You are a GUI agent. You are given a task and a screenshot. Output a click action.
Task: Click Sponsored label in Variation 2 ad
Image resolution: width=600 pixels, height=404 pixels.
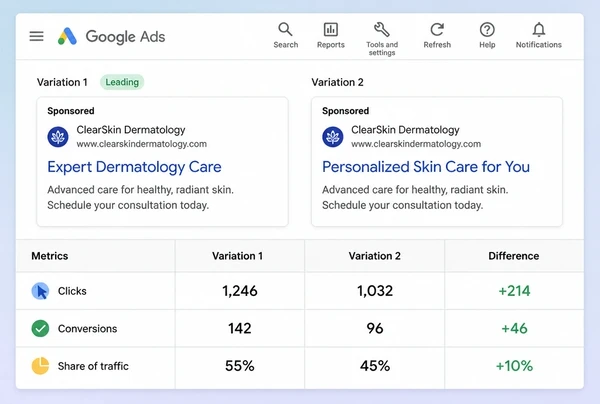(345, 111)
